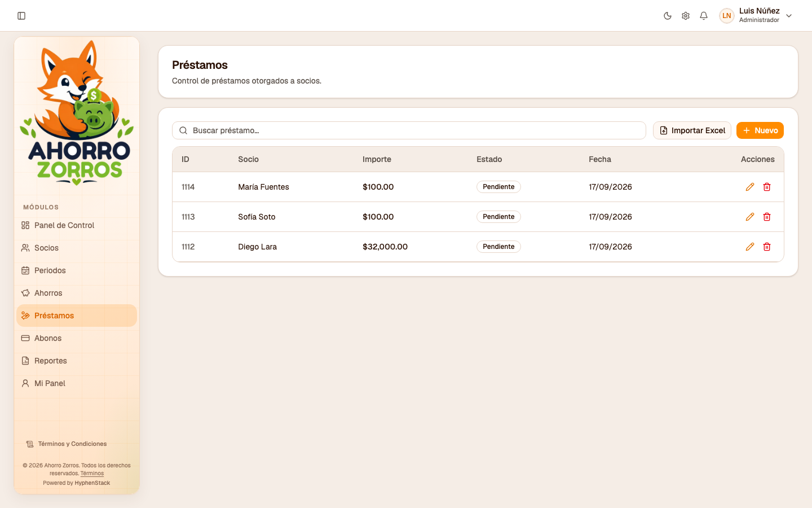Click the search magnifier icon
The height and width of the screenshot is (508, 812).
(x=183, y=130)
